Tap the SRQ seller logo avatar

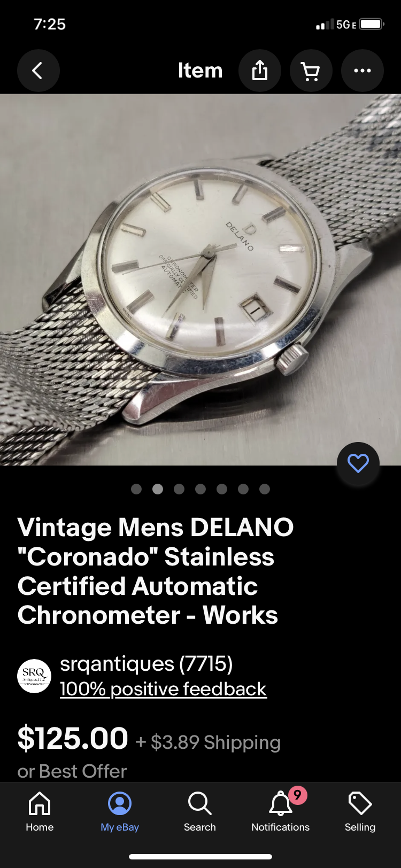[x=34, y=676]
